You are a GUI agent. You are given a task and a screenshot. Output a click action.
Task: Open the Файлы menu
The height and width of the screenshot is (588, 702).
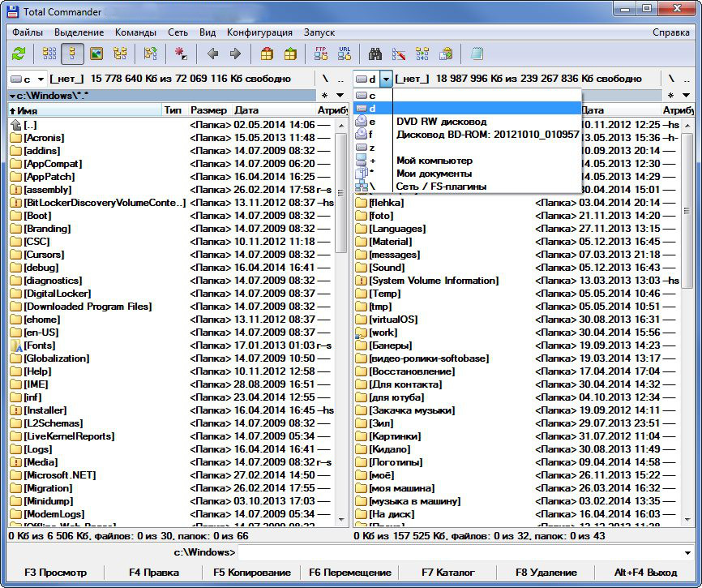tap(28, 32)
